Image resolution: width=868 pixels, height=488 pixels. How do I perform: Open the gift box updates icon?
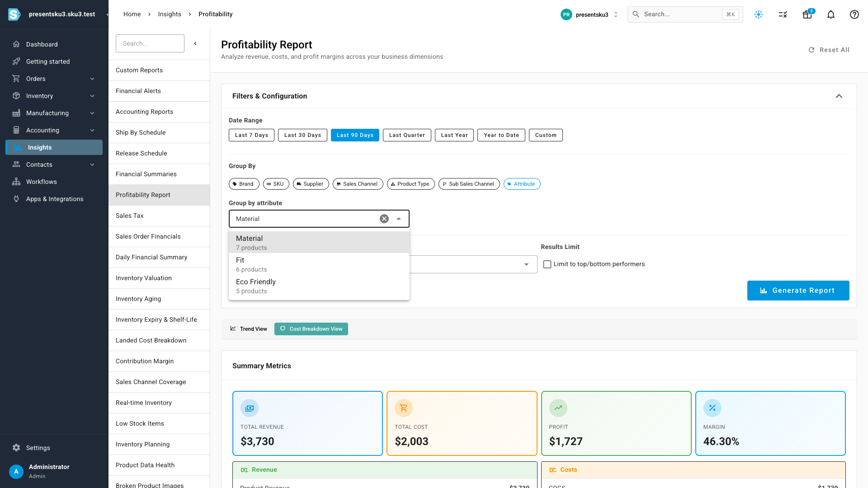point(807,14)
